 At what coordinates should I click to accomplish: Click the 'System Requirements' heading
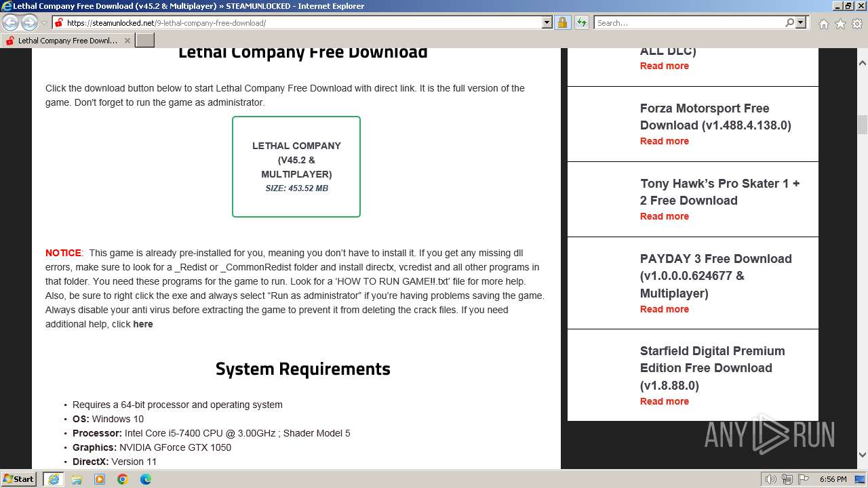303,369
